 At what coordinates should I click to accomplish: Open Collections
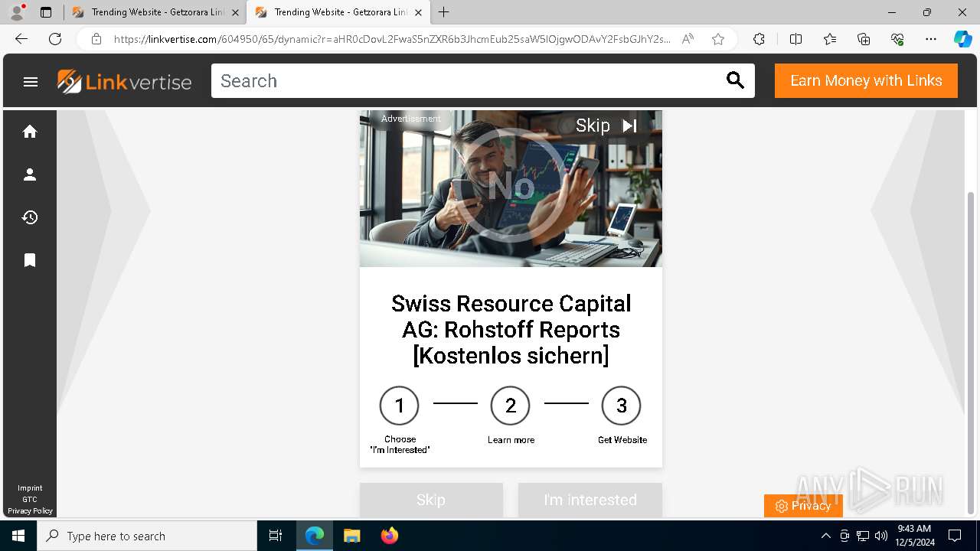point(864,39)
